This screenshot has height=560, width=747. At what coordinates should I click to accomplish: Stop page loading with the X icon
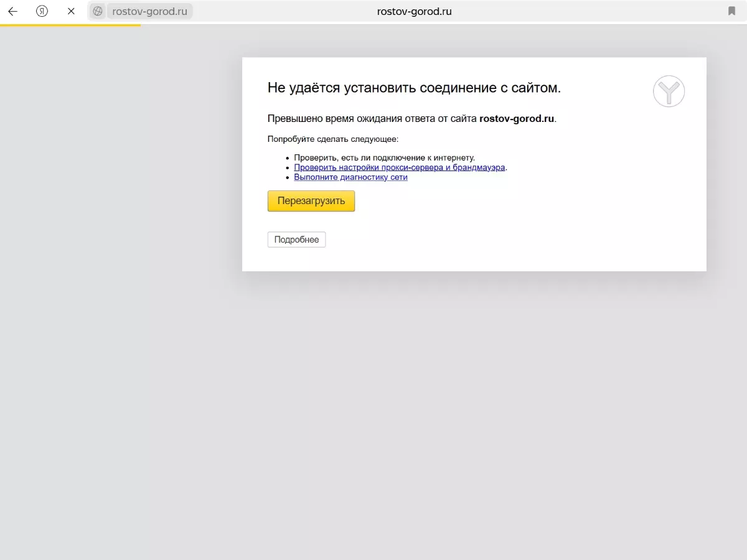click(x=71, y=11)
